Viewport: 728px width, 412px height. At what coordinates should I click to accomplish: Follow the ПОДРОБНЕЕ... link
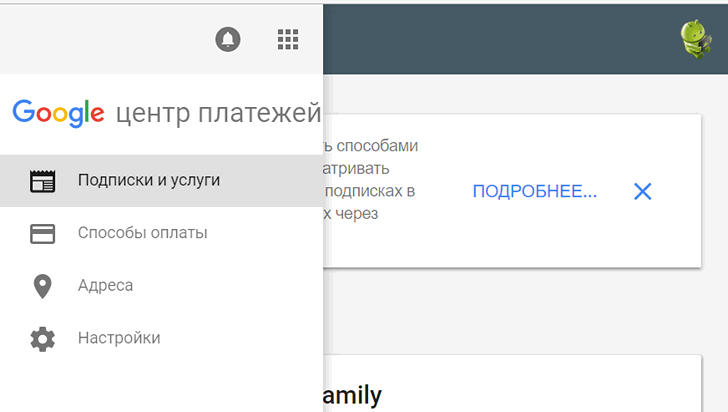coord(535,191)
